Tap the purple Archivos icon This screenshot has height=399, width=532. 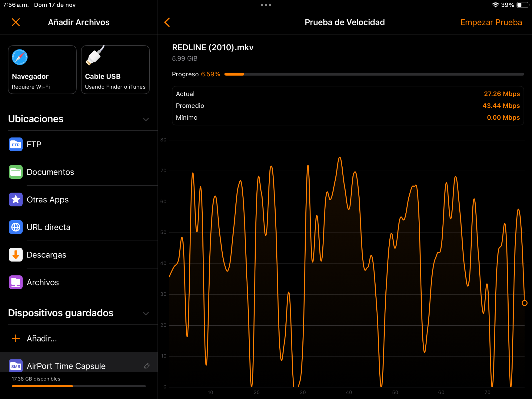[15, 282]
